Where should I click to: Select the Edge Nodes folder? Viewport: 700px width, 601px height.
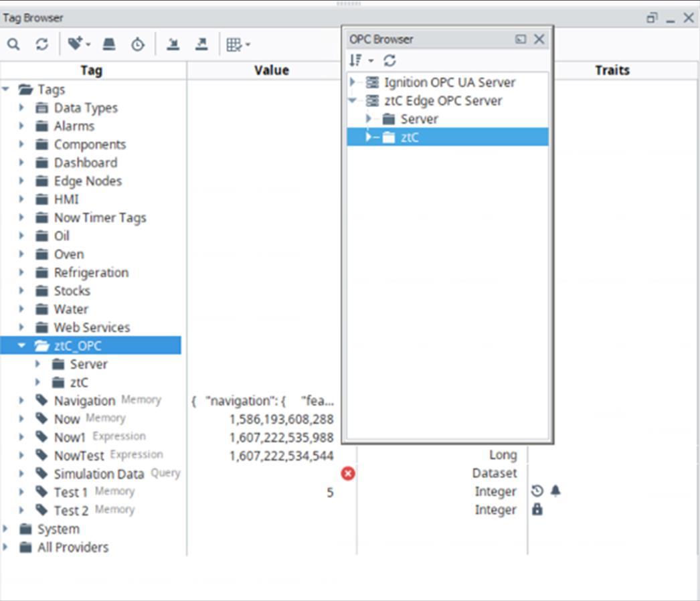(x=88, y=181)
